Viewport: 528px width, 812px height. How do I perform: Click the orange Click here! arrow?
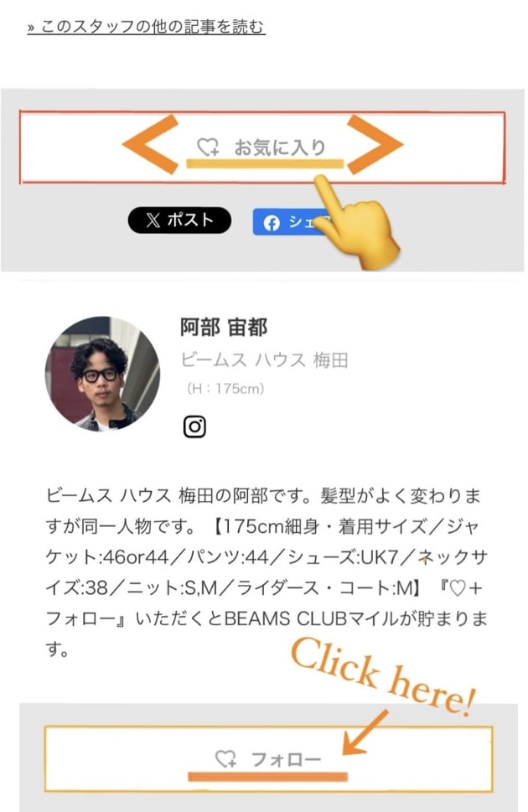click(x=365, y=732)
